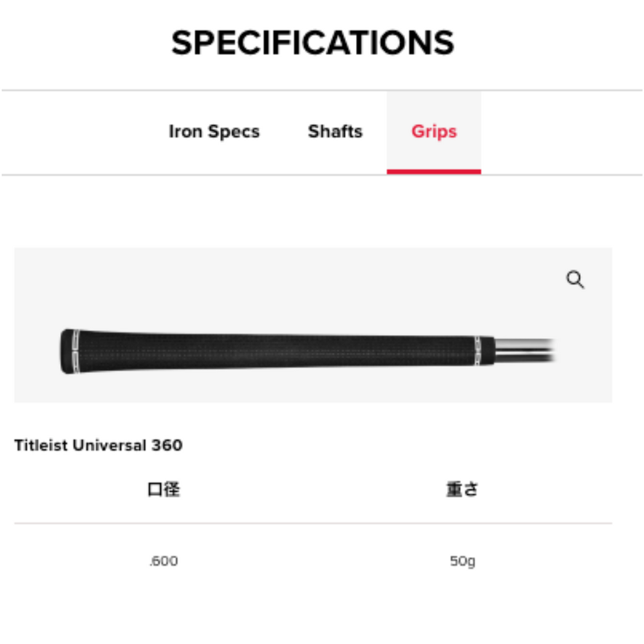The height and width of the screenshot is (644, 644).
Task: Click the black butt cap end of the grip
Action: point(66,352)
